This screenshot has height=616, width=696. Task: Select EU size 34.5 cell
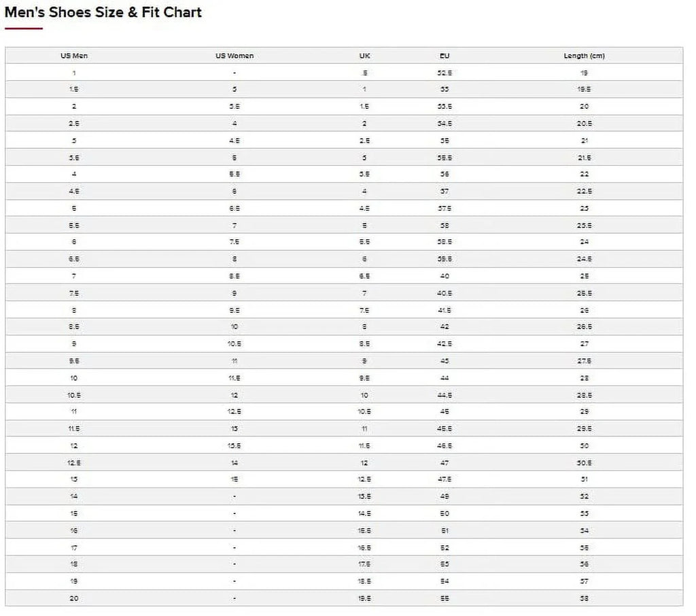(x=445, y=124)
